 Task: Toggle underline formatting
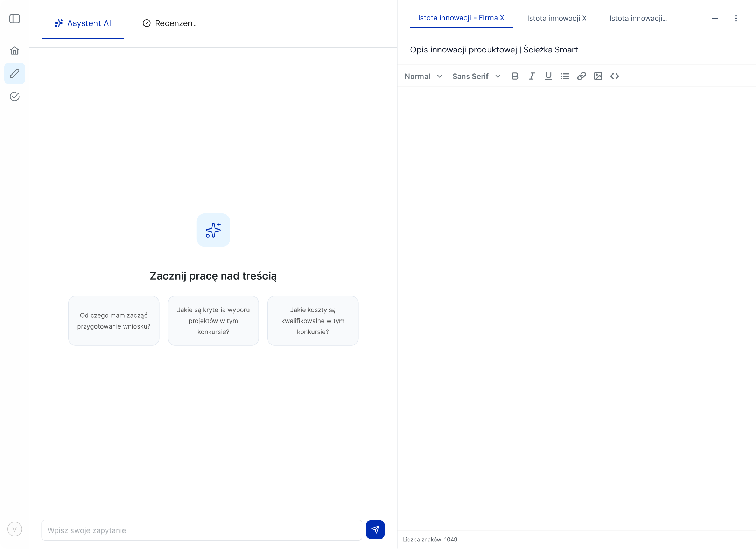tap(548, 76)
